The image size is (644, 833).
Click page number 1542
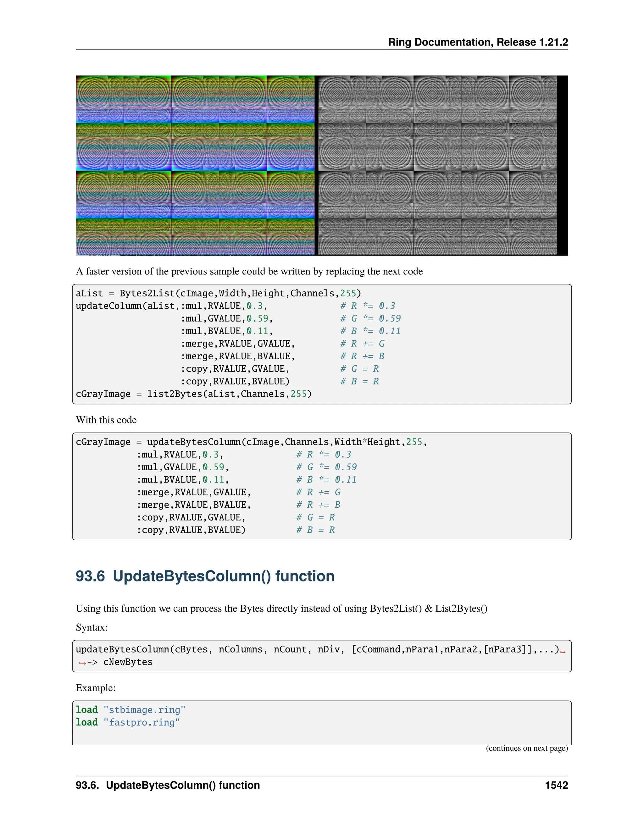[556, 785]
